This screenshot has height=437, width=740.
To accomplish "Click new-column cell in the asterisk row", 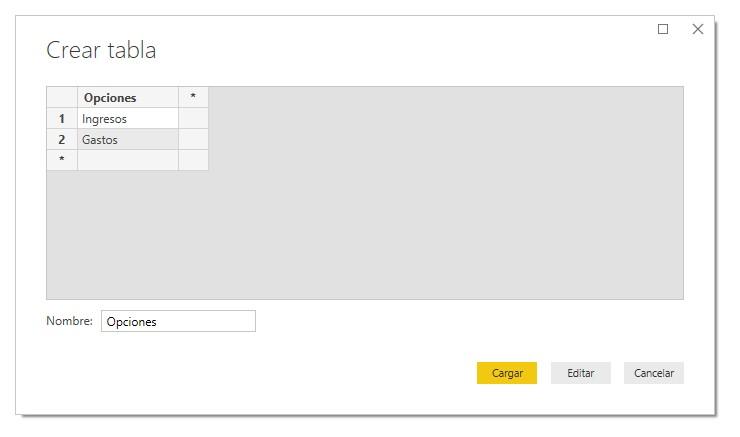I will click(193, 160).
